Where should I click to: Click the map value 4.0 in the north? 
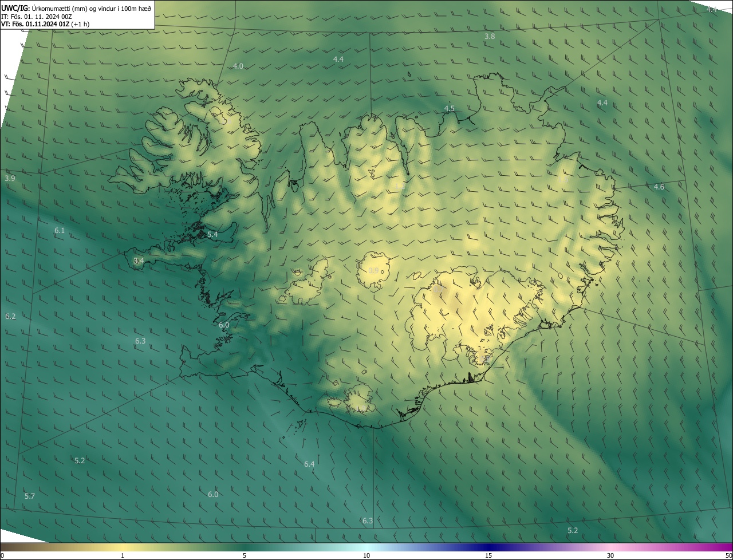coord(238,66)
